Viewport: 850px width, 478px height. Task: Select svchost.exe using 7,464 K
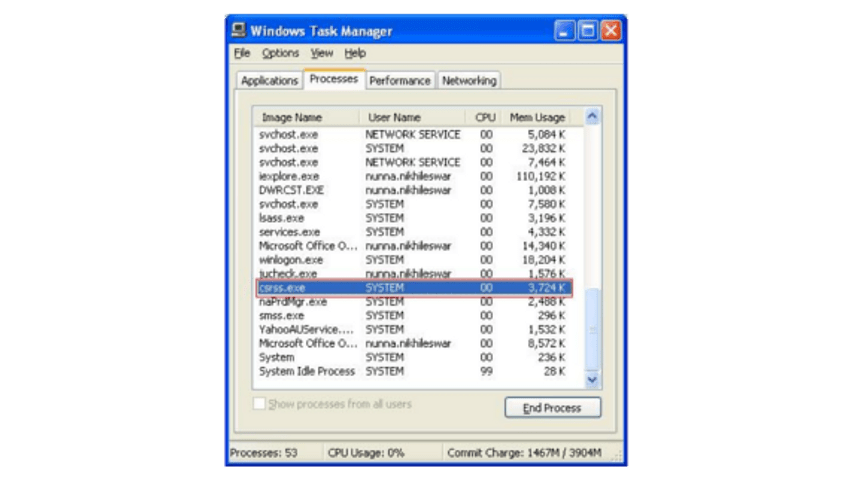pos(413,162)
